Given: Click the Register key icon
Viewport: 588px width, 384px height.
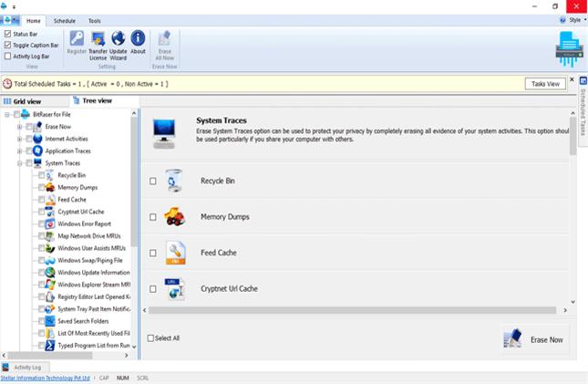Looking at the screenshot, I should click(x=77, y=38).
